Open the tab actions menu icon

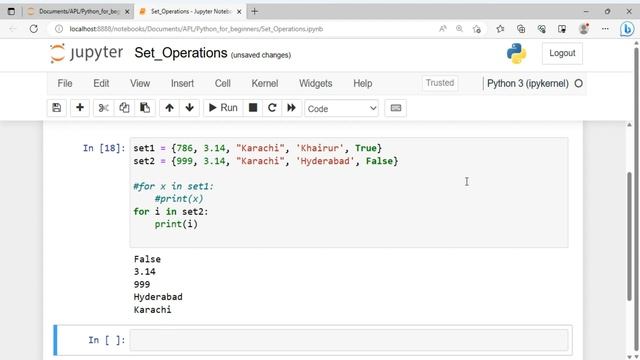(x=11, y=11)
